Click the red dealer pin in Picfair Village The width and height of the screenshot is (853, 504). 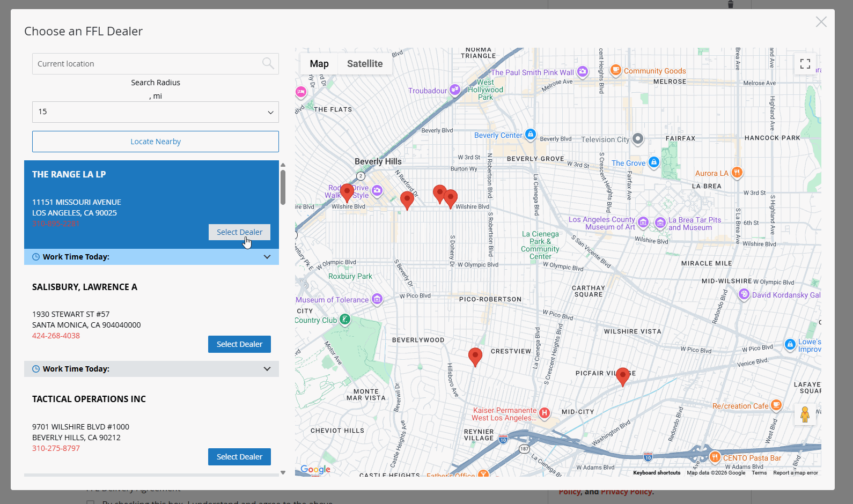[622, 376]
